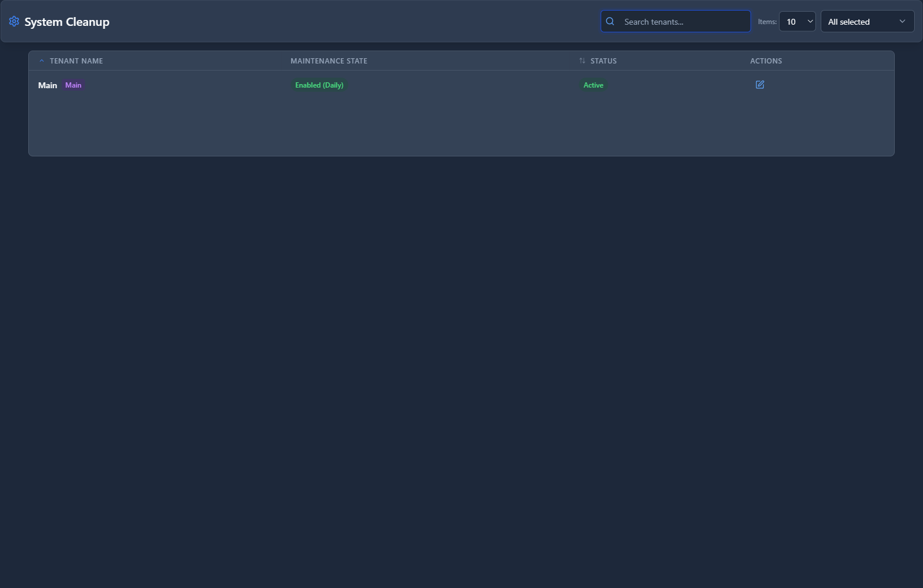Click the chevron on All selected dropdown

(x=902, y=22)
